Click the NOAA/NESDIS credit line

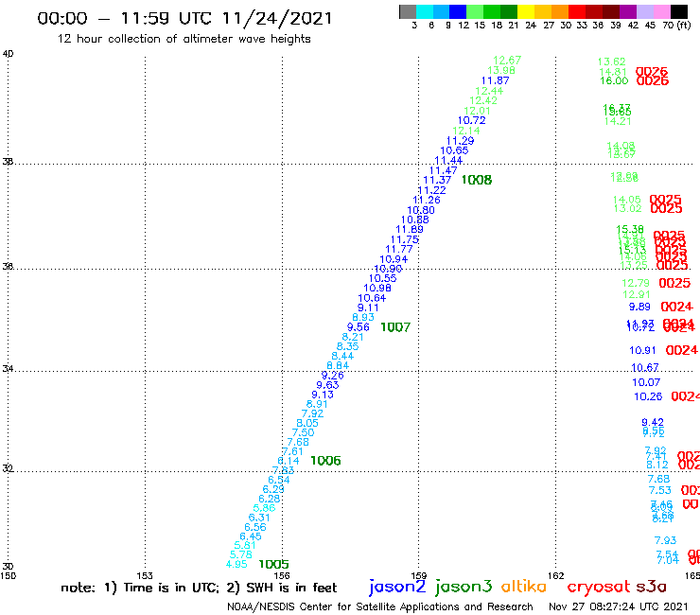click(x=380, y=606)
